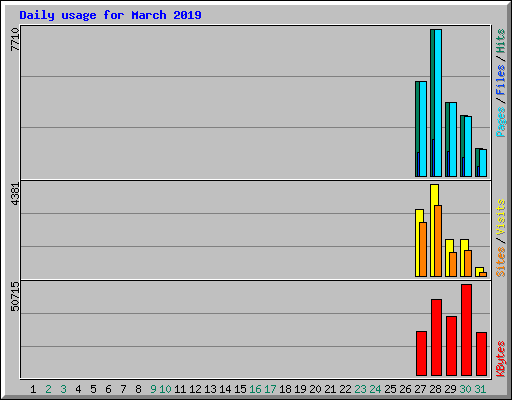The width and height of the screenshot is (512, 400).
Task: Click day 15 on the x-axis
Action: [240, 389]
